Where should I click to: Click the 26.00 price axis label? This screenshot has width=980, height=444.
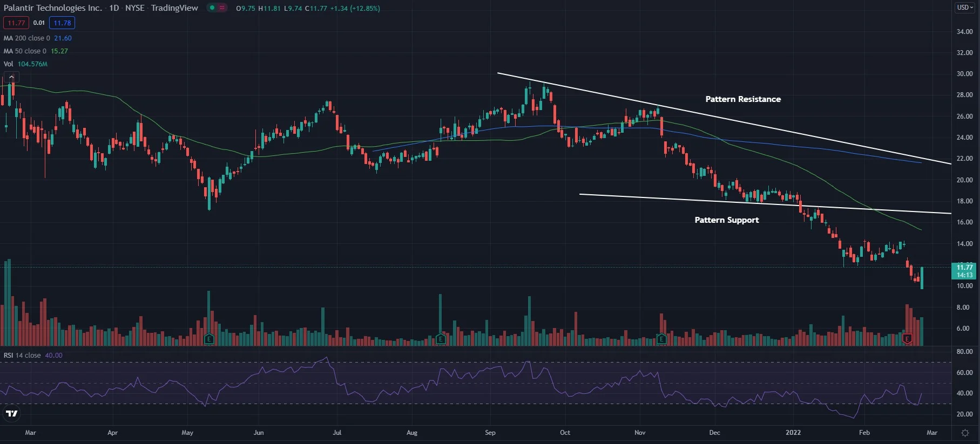click(x=964, y=117)
